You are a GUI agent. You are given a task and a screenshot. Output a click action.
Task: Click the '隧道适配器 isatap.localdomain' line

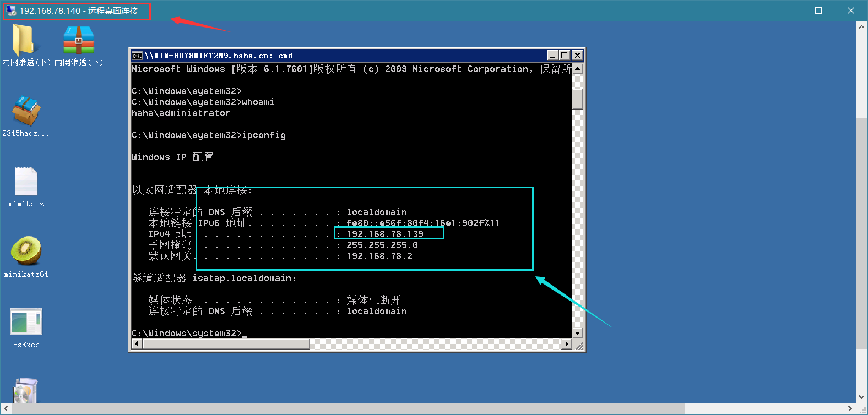[214, 278]
